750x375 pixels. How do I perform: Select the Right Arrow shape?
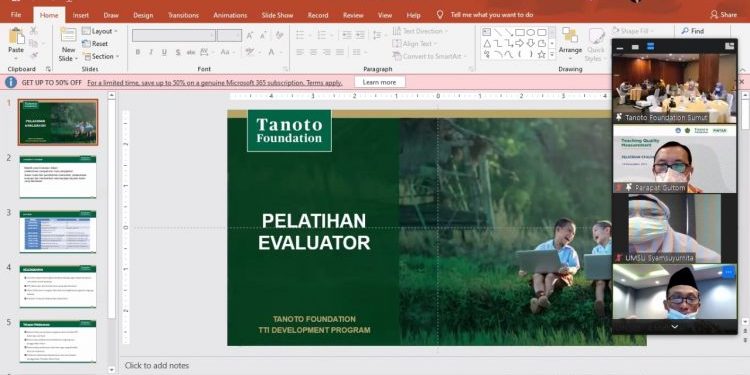(x=520, y=44)
